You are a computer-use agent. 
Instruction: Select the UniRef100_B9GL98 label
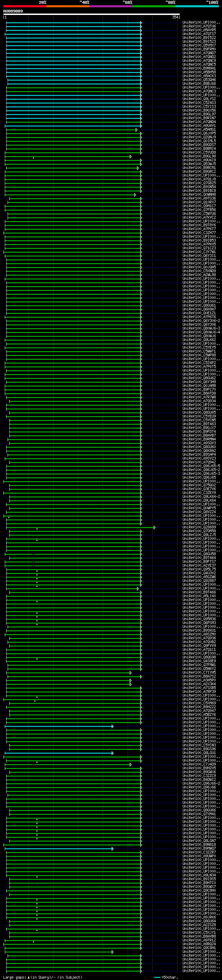pos(199,156)
